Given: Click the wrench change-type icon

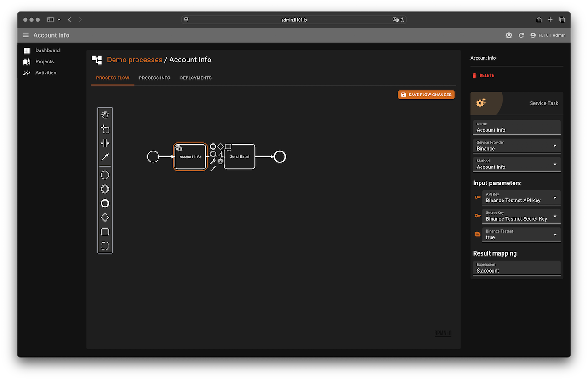Looking at the screenshot, I should [x=213, y=161].
